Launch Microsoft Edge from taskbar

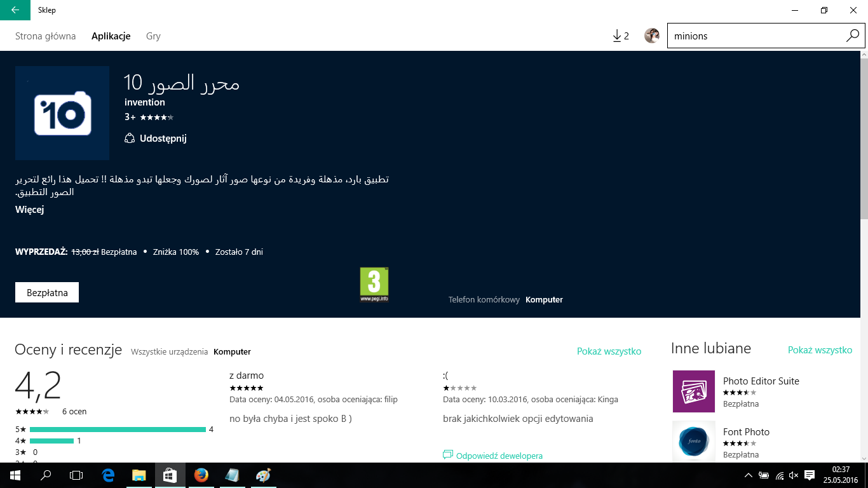[x=108, y=475]
